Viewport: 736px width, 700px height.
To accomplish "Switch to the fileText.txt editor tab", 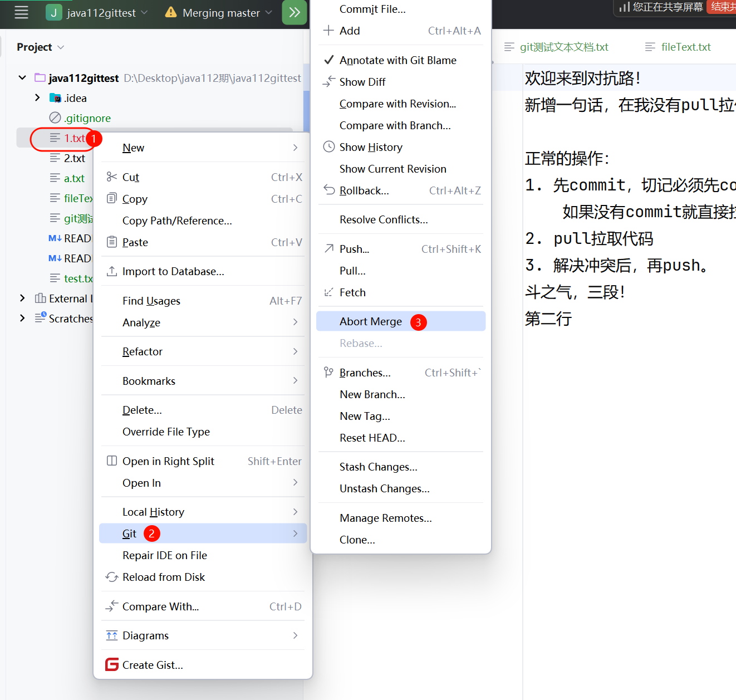I will tap(685, 47).
